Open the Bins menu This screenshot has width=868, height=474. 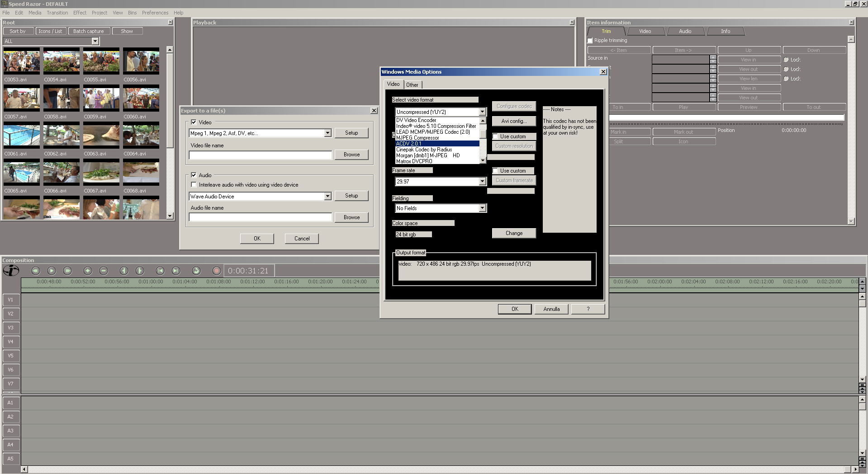132,13
